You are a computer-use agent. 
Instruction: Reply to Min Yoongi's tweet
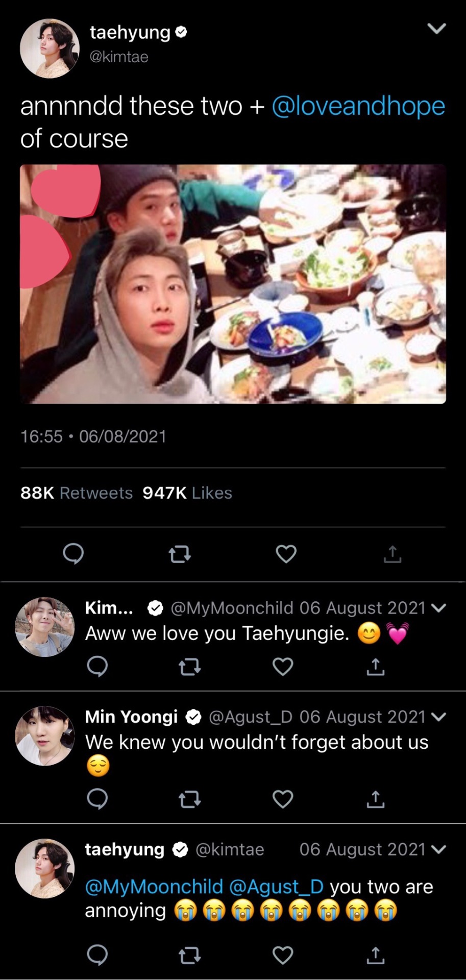tap(97, 799)
